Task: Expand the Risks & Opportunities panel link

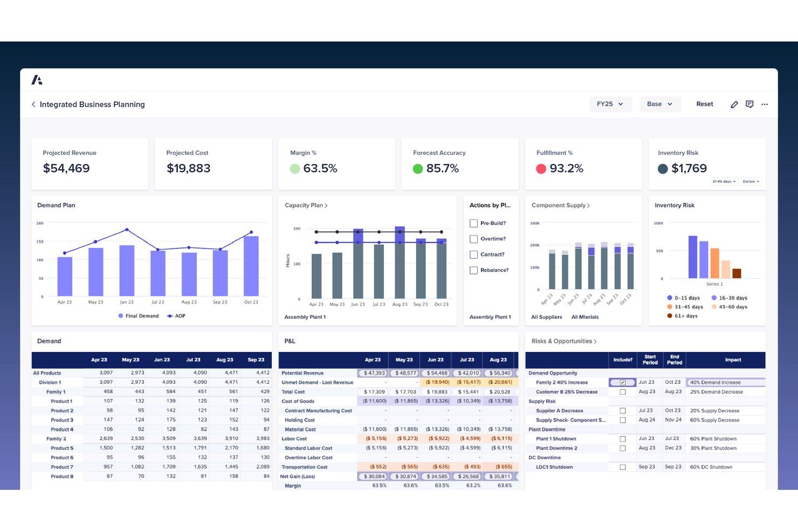Action: (x=564, y=341)
